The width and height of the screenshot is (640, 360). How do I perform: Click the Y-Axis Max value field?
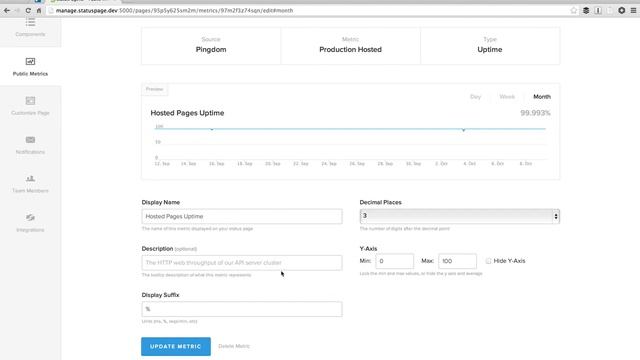457,261
